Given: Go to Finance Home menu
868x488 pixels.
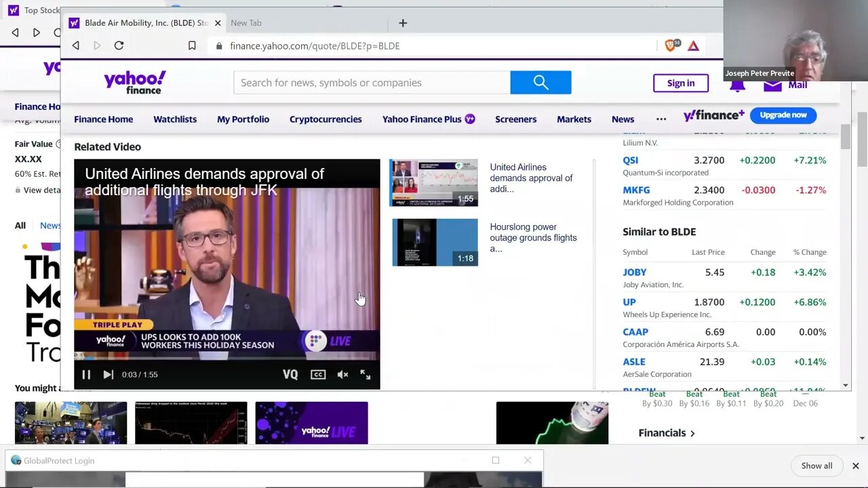Looking at the screenshot, I should 104,119.
